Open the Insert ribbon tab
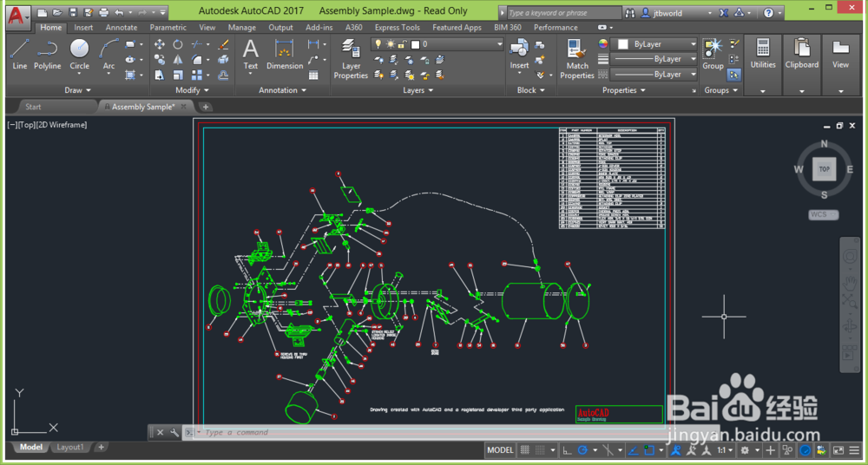The height and width of the screenshot is (465, 868). pos(83,27)
